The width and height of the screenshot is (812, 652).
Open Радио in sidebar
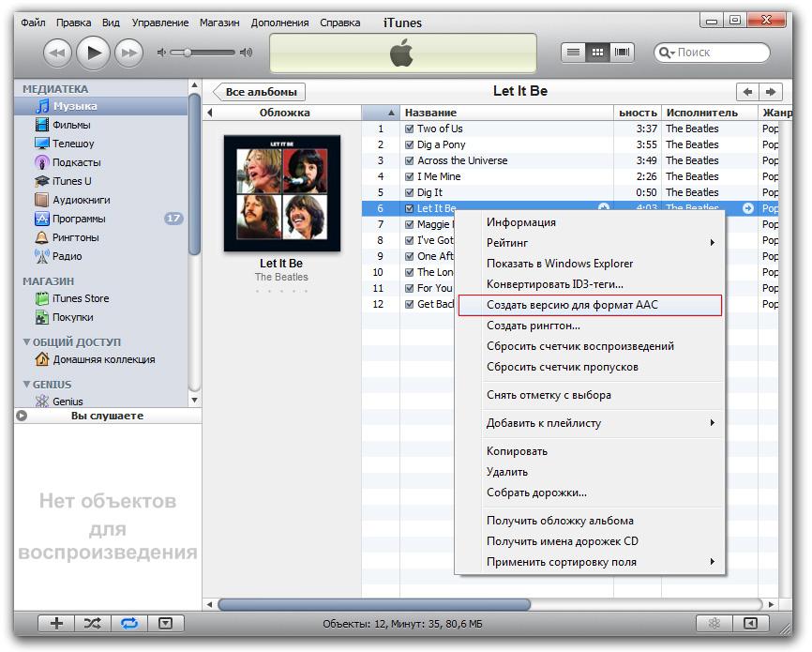pos(101,256)
